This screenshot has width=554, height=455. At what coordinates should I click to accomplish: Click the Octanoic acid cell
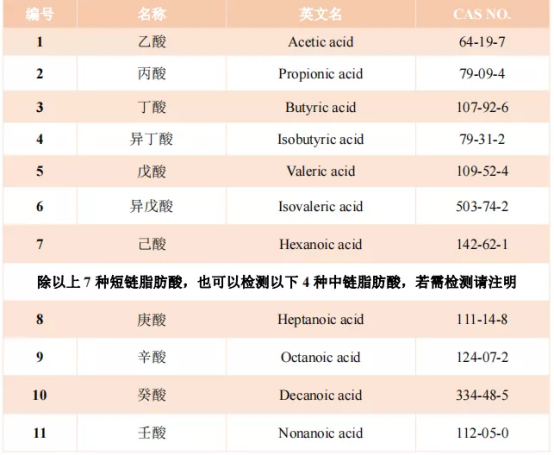pyautogui.click(x=320, y=357)
